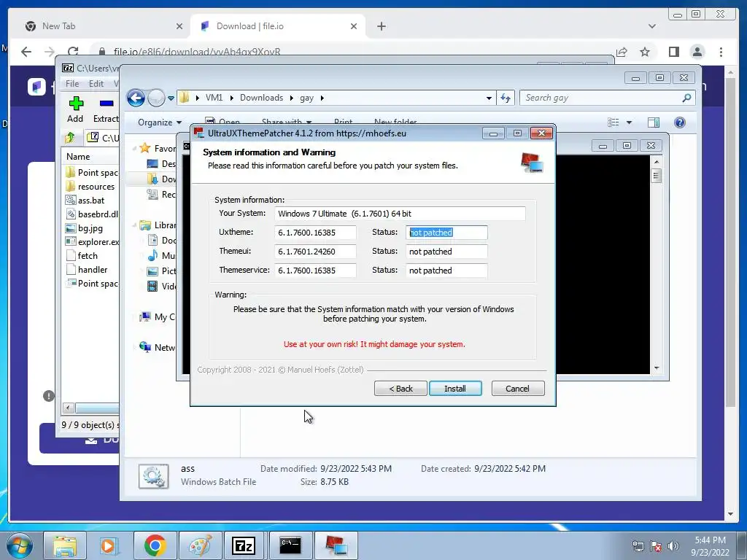Open the Organize dropdown menu

160,122
